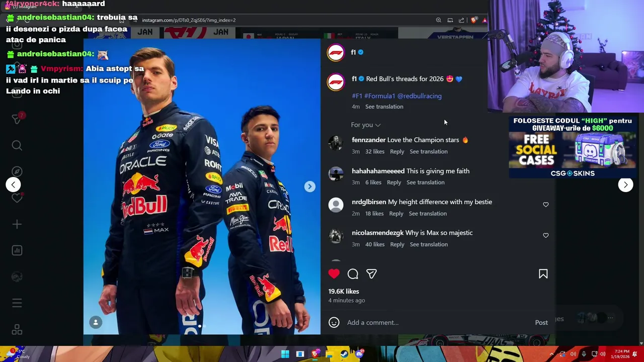Screen dimensions: 644x362
Task: Click See translation under caption
Action: 384,107
